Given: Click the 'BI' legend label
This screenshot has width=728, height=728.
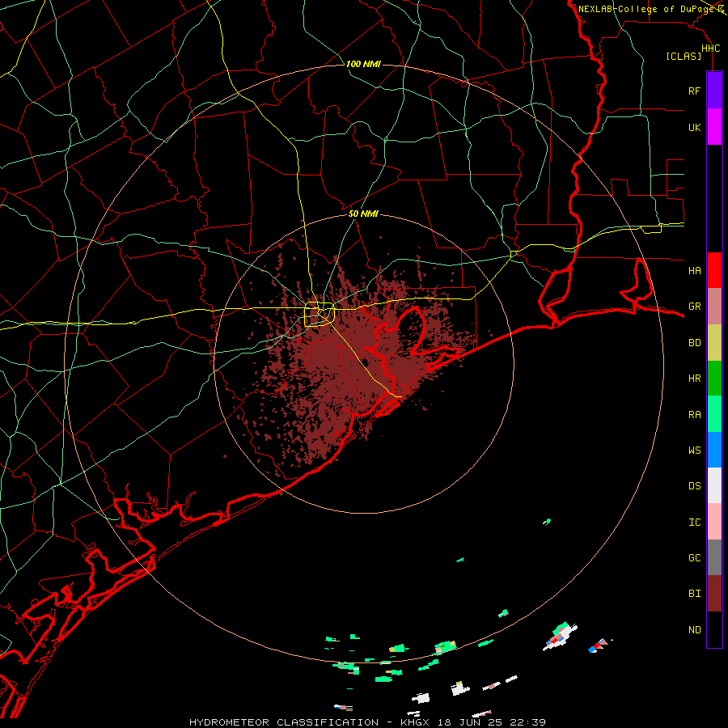Looking at the screenshot, I should [x=695, y=594].
